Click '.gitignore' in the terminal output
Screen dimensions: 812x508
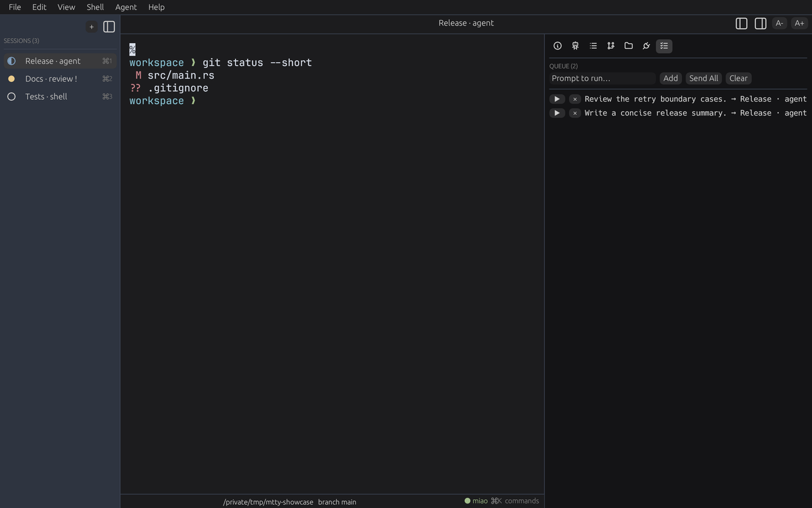[178, 88]
